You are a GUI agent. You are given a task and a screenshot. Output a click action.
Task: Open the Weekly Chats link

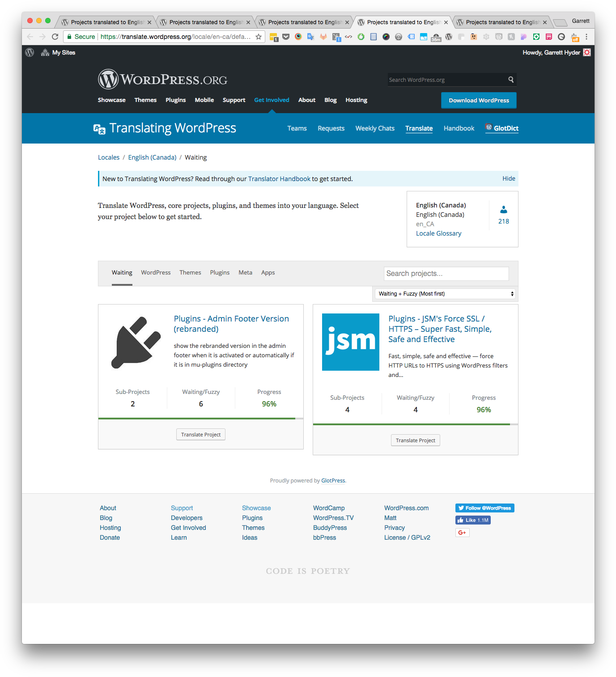pos(375,128)
